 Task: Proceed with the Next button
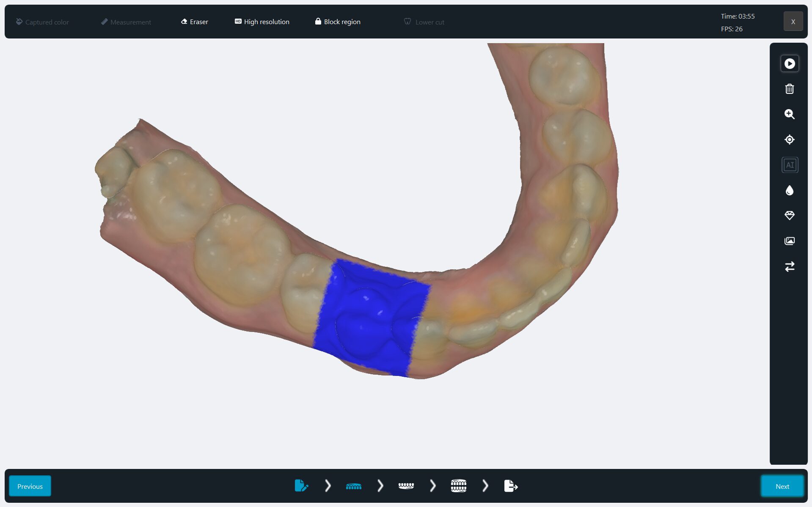coord(782,486)
